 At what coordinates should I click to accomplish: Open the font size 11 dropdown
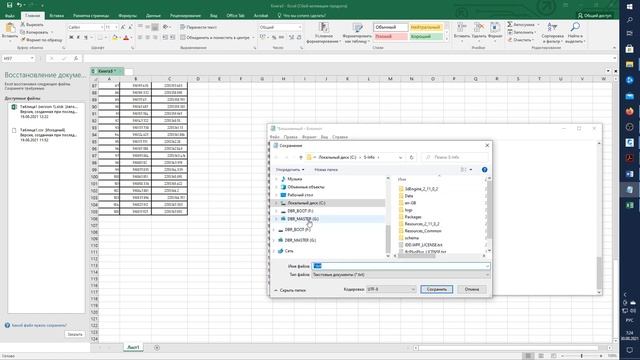116,27
